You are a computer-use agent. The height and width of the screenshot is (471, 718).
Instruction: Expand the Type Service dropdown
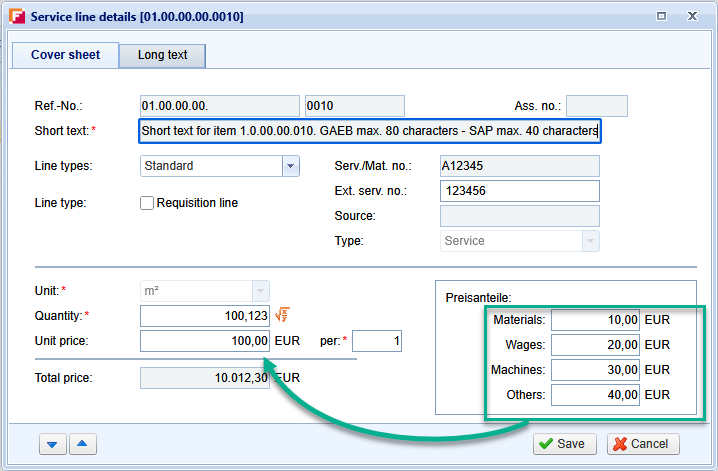click(x=590, y=241)
